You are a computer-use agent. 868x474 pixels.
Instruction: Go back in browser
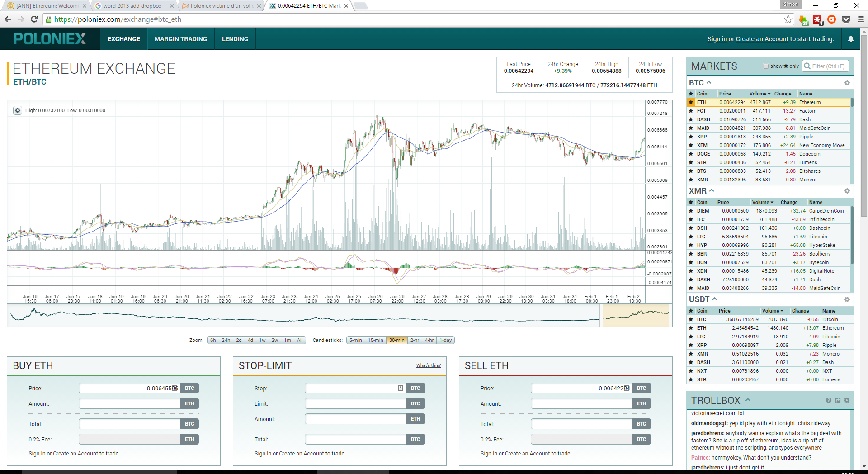(8, 19)
